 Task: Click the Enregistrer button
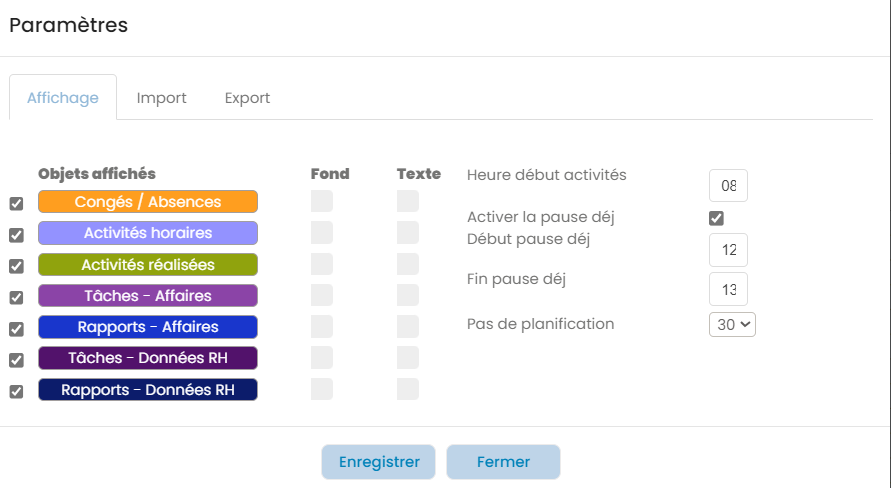378,462
